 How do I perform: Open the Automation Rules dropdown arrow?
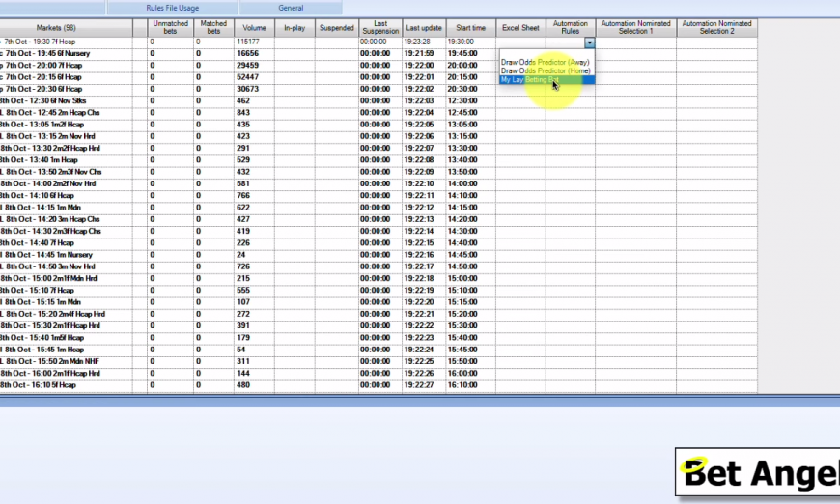(x=589, y=42)
